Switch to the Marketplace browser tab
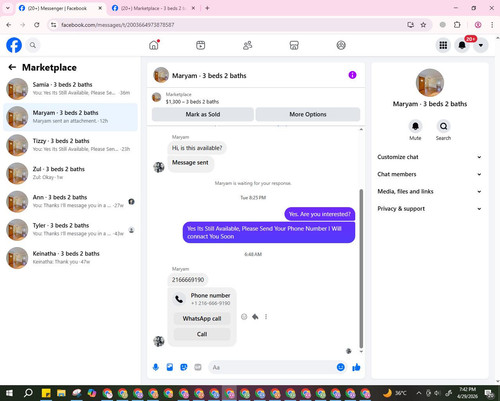The image size is (500, 401). tap(153, 8)
